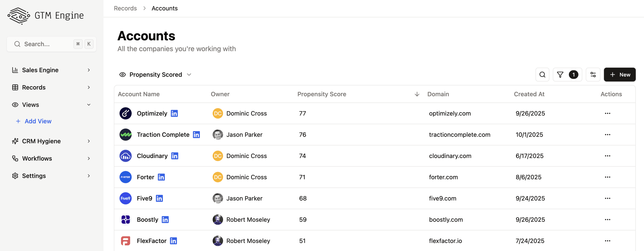
Task: Focus the sidebar Search field
Action: (x=51, y=44)
